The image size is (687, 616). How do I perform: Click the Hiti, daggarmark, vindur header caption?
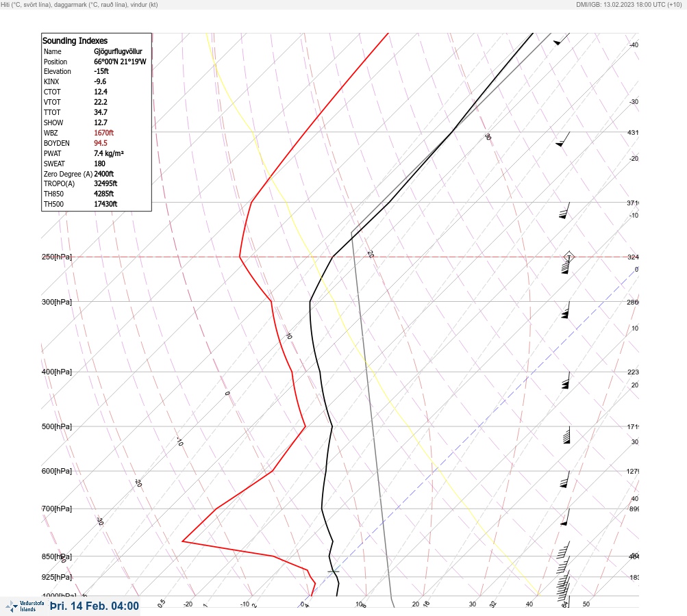coord(79,4)
